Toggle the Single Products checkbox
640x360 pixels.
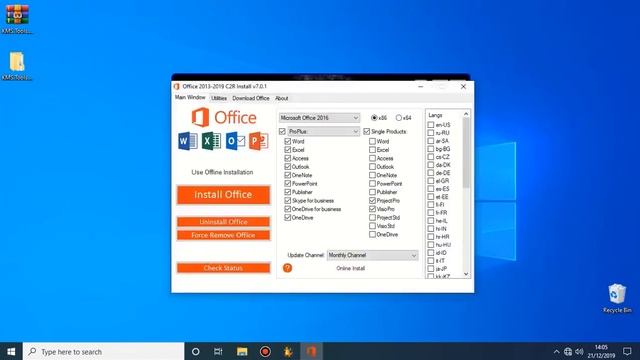point(367,131)
